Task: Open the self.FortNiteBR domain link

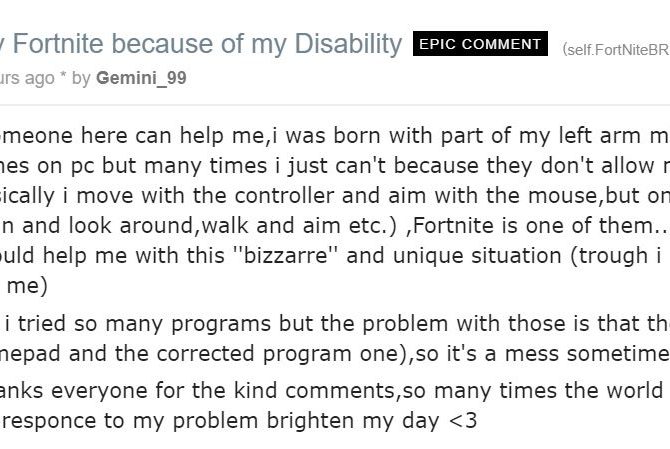Action: tap(615, 49)
